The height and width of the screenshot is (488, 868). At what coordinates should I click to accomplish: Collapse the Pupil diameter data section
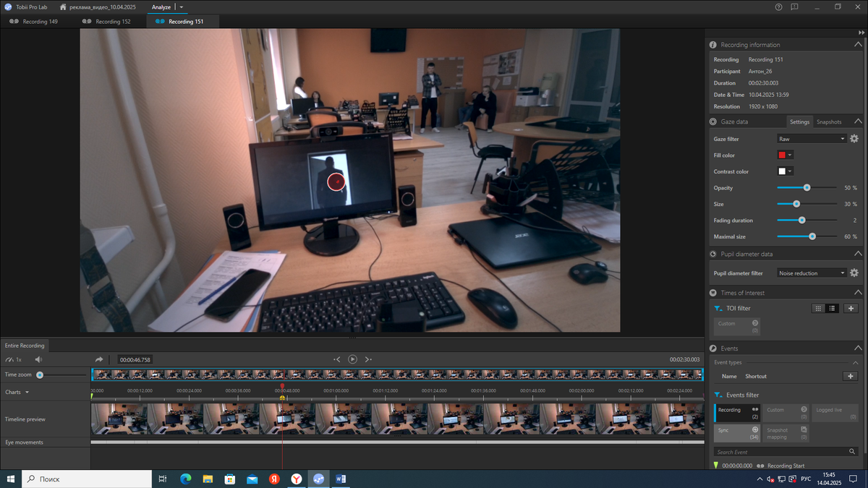click(x=858, y=254)
